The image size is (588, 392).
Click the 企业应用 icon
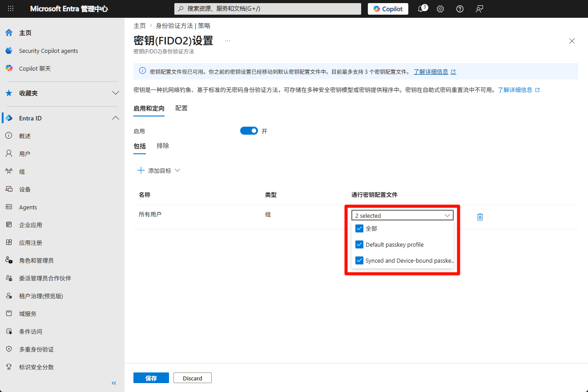coord(9,225)
